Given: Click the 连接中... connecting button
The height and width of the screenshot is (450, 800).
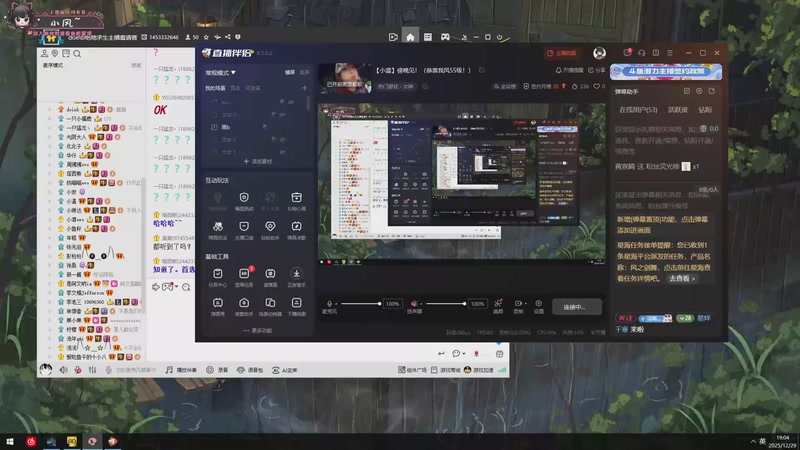Looking at the screenshot, I should tap(577, 307).
